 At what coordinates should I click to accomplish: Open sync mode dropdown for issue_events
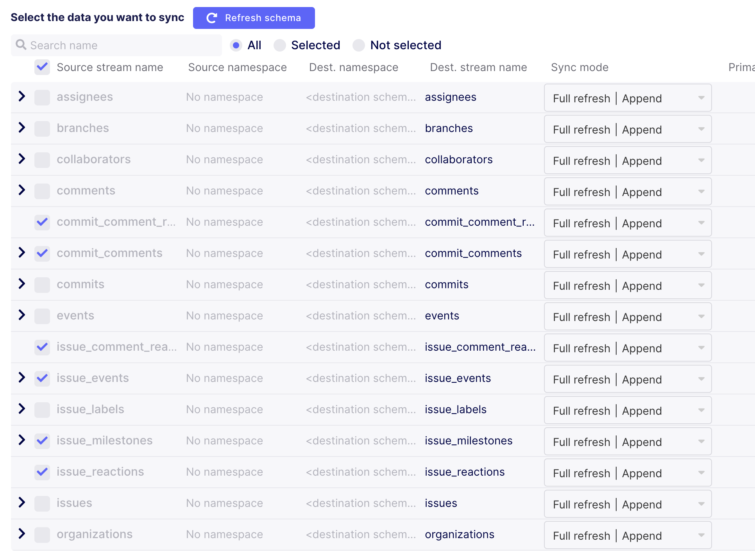pos(701,379)
